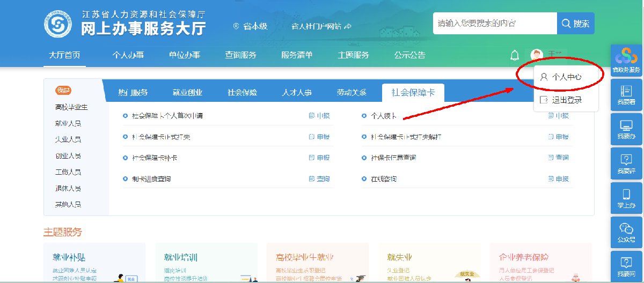
Task: Open the 个人领卡 service
Action: pyautogui.click(x=384, y=116)
